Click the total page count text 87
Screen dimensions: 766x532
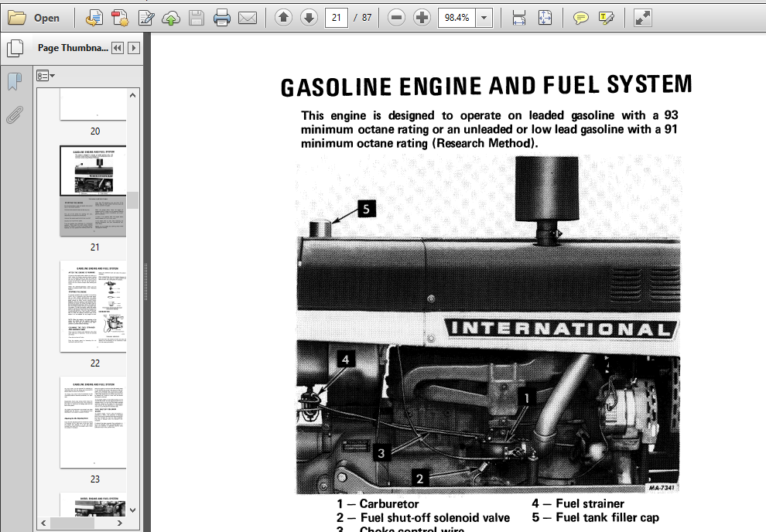pyautogui.click(x=367, y=18)
